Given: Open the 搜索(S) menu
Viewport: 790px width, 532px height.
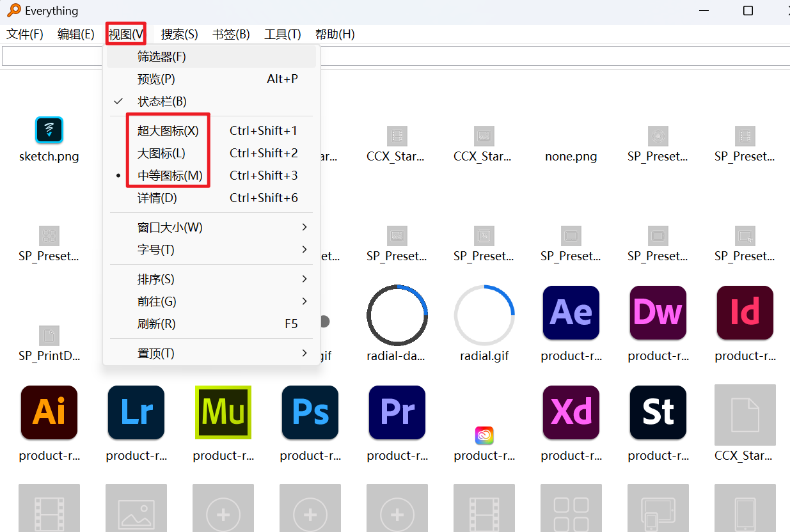Looking at the screenshot, I should click(179, 34).
